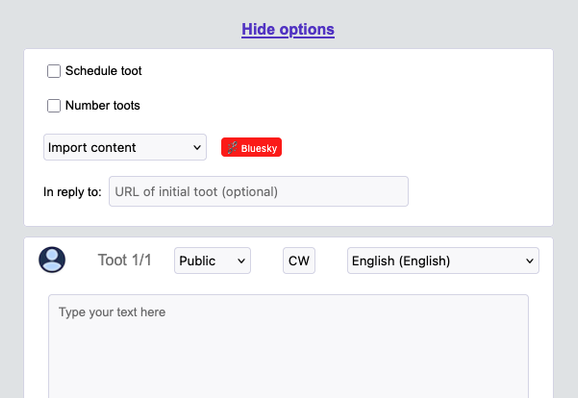Viewport: 578px width, 398px height.
Task: Click the red Bluesky button
Action: pyautogui.click(x=251, y=147)
